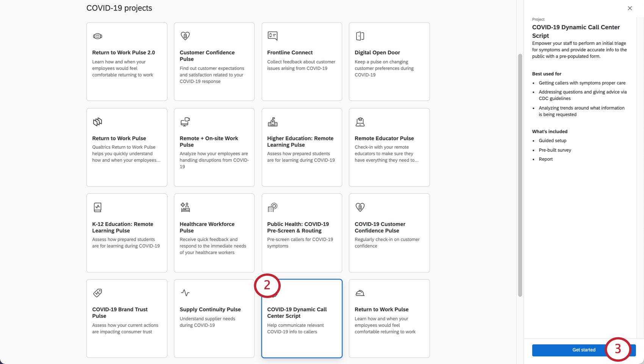
Task: Select the COVID-19 Brand Trust Pulse title
Action: 120,312
